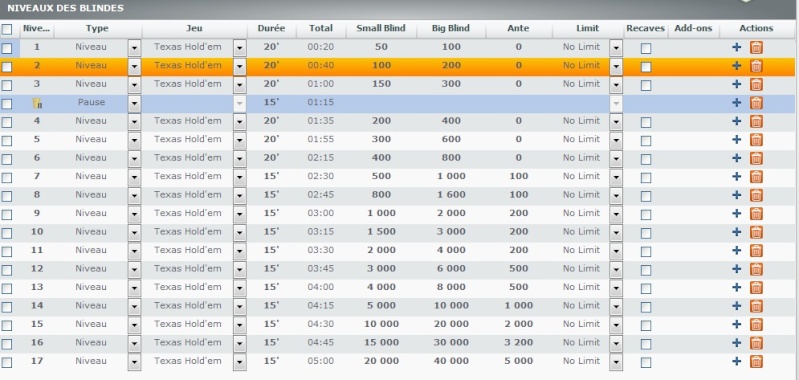Add a level after level 6
Image resolution: width=799 pixels, height=380 pixels.
(736, 158)
